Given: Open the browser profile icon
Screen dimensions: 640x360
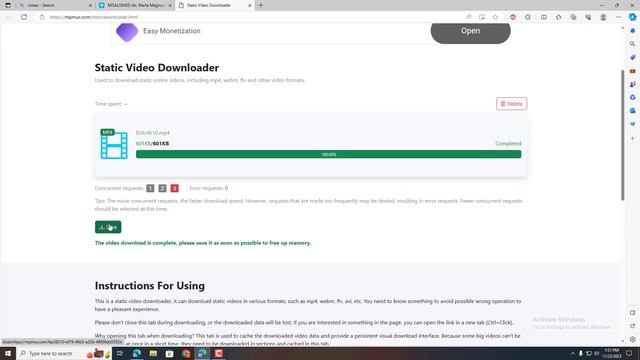Looking at the screenshot, I should coord(603,17).
